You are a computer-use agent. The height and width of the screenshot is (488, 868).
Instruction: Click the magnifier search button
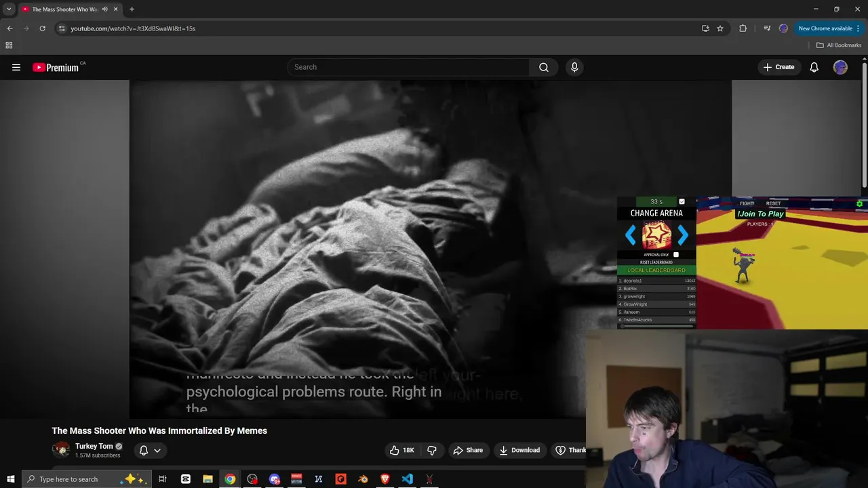pyautogui.click(x=544, y=67)
